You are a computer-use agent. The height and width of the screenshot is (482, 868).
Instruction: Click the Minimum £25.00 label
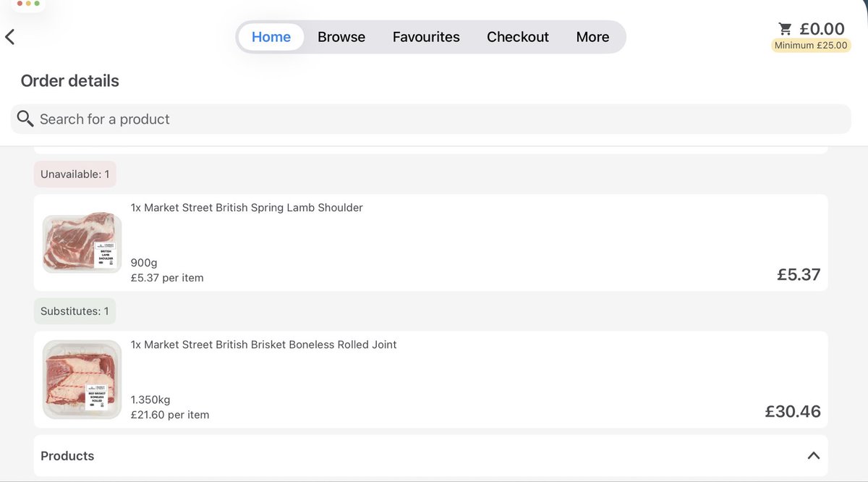[811, 46]
